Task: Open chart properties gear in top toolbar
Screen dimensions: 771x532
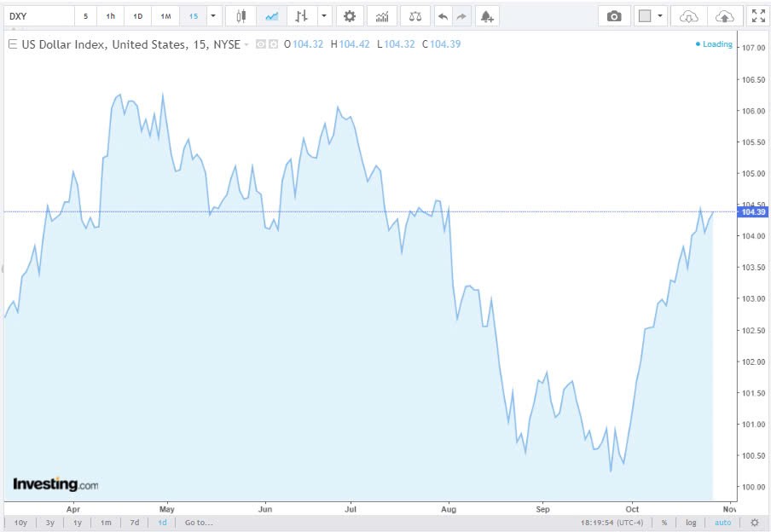Action: pyautogui.click(x=349, y=16)
